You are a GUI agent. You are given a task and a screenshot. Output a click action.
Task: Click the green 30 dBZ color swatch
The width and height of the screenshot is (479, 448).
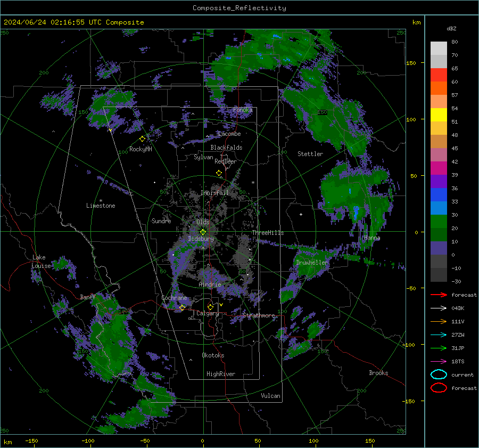[439, 222]
